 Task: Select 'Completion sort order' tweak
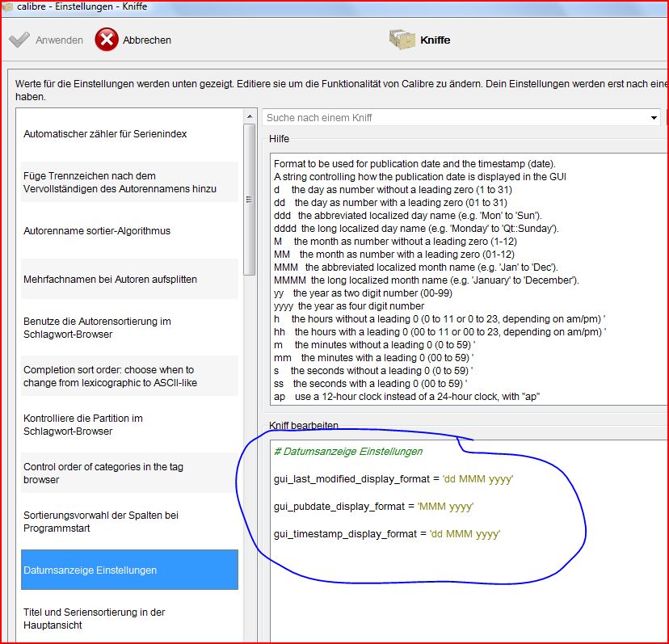point(129,376)
